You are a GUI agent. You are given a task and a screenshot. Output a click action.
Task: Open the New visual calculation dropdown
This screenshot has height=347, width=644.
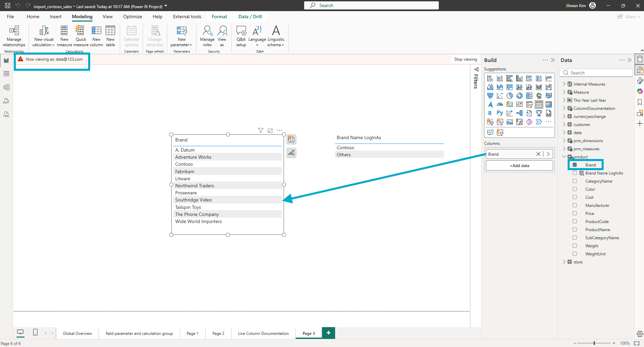coord(44,36)
